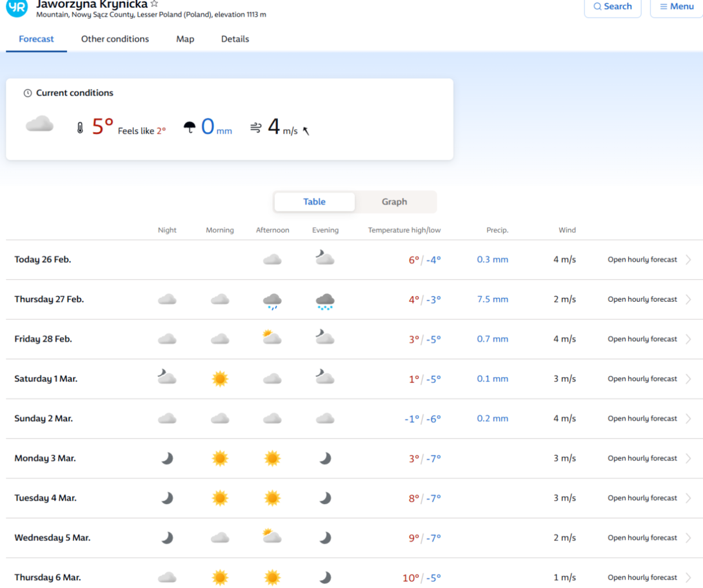Viewport: 703px width, 588px height.
Task: Open the Details tab
Action: (x=235, y=39)
